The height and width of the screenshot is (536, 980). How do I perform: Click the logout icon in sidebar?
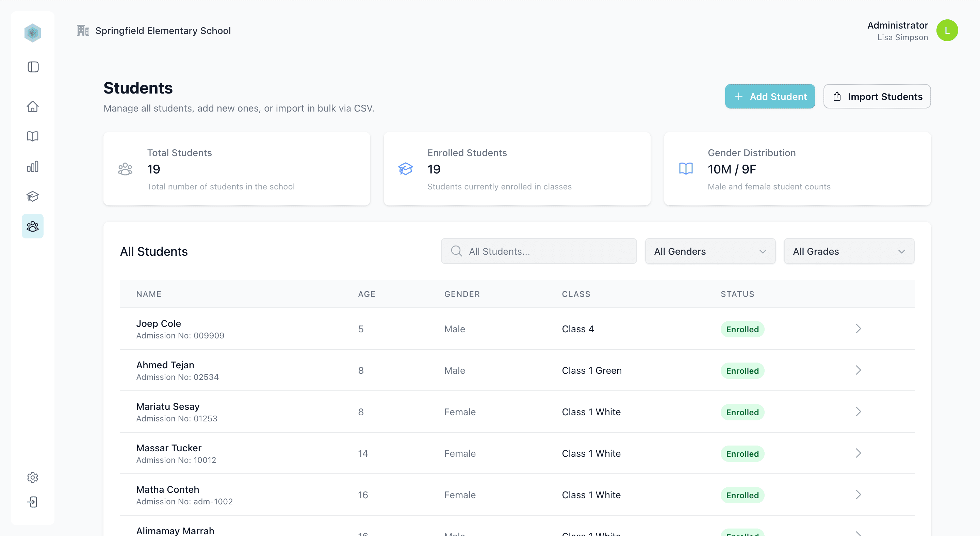click(32, 502)
